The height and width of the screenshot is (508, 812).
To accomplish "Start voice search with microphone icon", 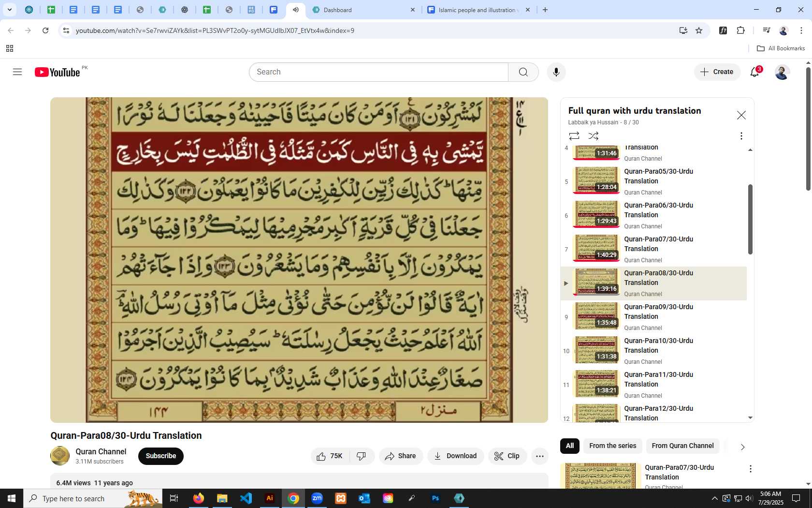I will [556, 72].
